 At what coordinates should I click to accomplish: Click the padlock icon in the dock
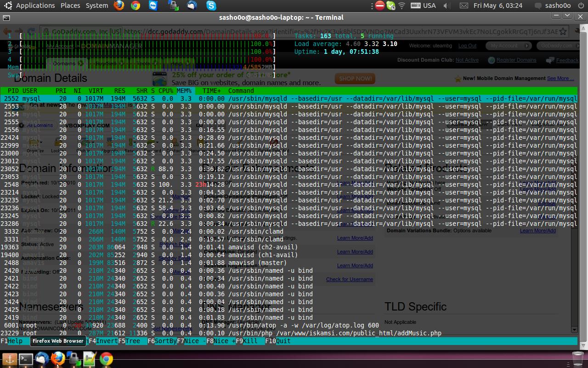[x=73, y=359]
